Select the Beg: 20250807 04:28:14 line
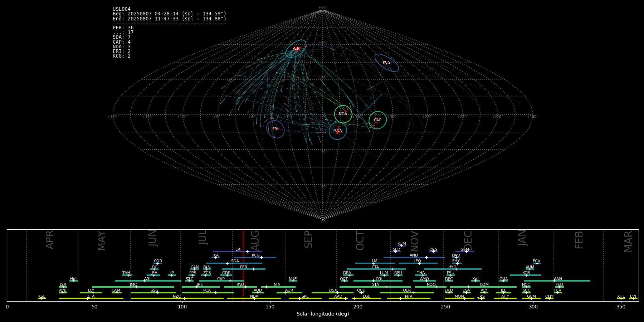The height and width of the screenshot is (322, 644). point(170,14)
